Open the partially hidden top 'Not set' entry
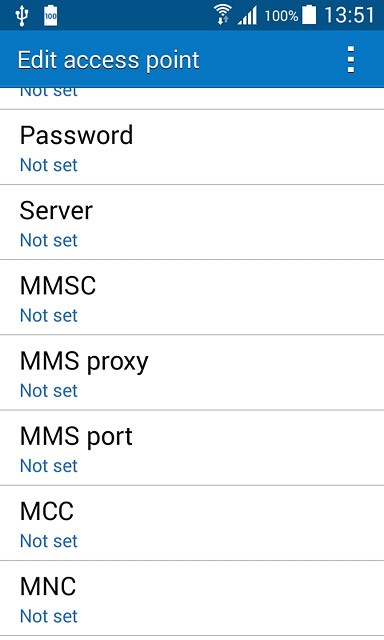The image size is (384, 640). 192,98
